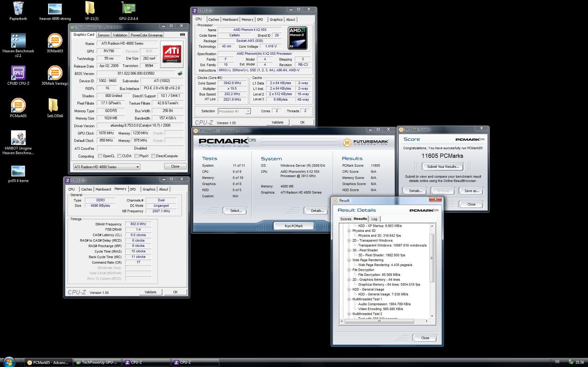The image size is (588, 367).
Task: Click the AMD Phenom II logo in CPU-Z
Action: pyautogui.click(x=297, y=38)
